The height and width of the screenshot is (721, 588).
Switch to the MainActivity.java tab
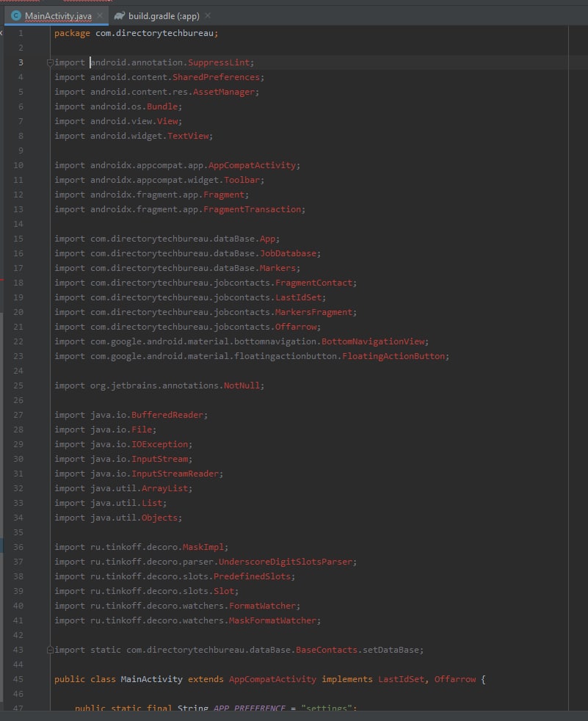pos(58,16)
